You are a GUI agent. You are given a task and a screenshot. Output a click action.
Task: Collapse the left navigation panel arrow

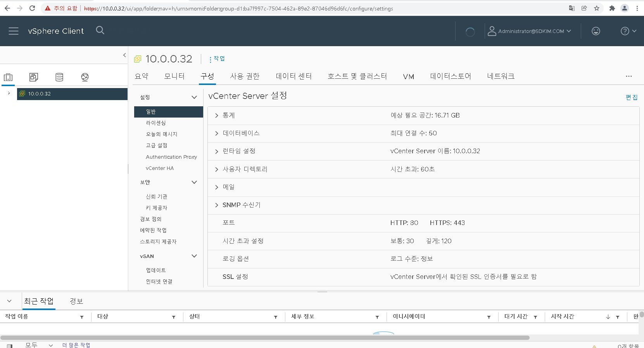124,55
